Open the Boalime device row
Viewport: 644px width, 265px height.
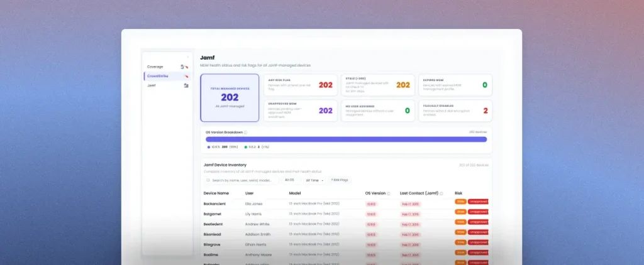pos(346,255)
